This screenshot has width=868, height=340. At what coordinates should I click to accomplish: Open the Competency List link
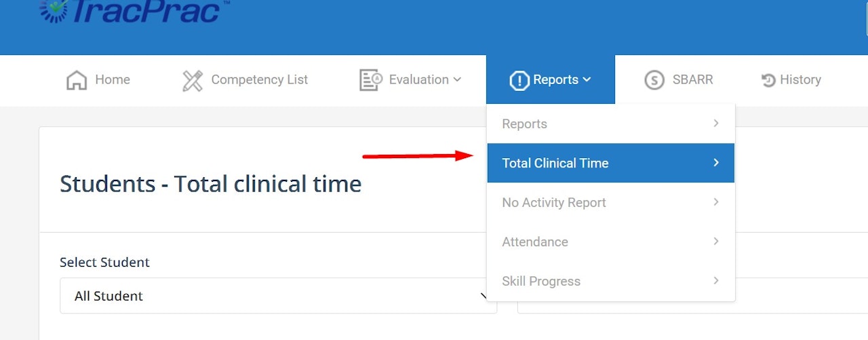259,79
